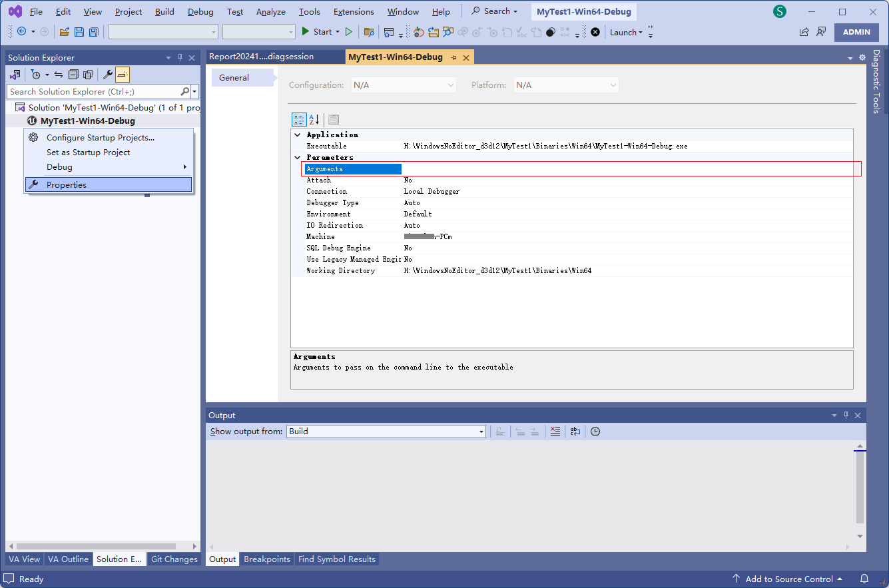889x588 pixels.
Task: Click Sync with Active Document icon
Action: 59,75
